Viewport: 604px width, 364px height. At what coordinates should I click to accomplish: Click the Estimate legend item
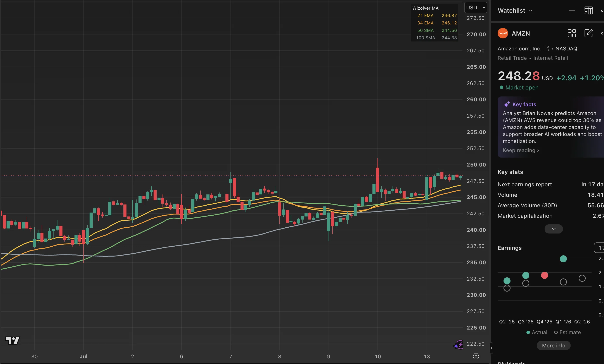pos(567,332)
